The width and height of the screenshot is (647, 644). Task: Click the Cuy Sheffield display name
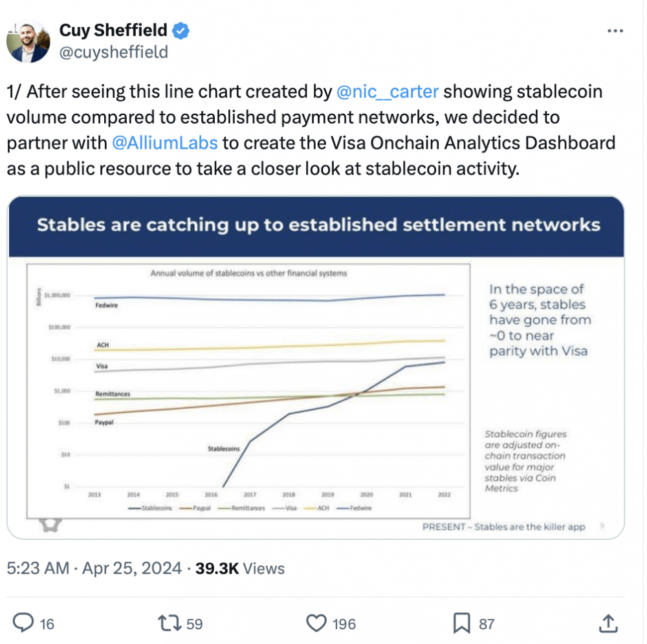click(x=113, y=30)
